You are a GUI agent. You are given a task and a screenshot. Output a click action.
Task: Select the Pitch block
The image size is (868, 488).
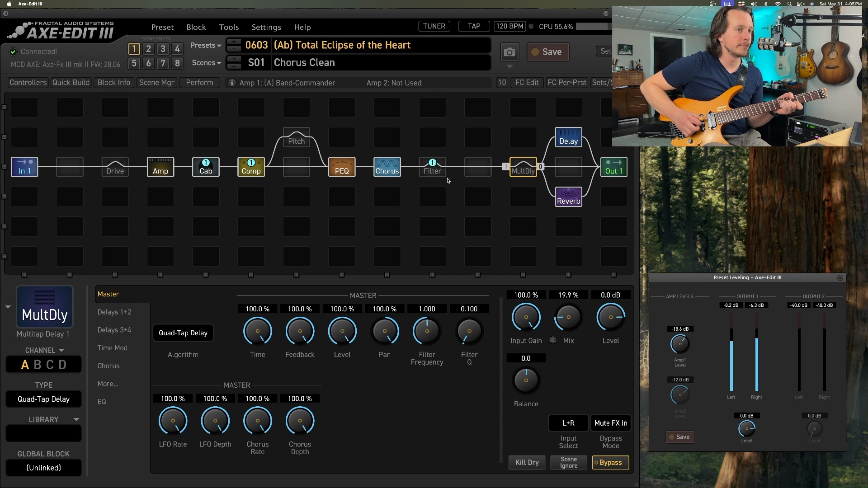coord(297,137)
